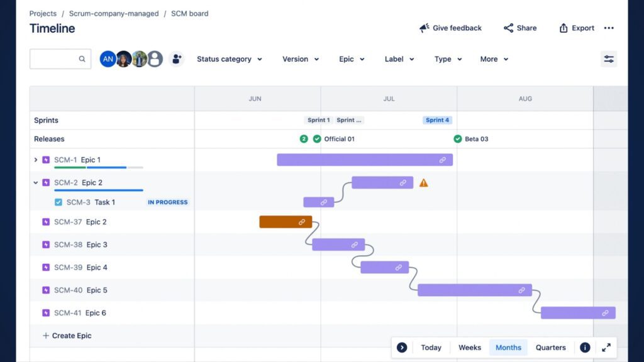Image resolution: width=644 pixels, height=362 pixels.
Task: Open the Version filter dropdown
Action: point(300,59)
